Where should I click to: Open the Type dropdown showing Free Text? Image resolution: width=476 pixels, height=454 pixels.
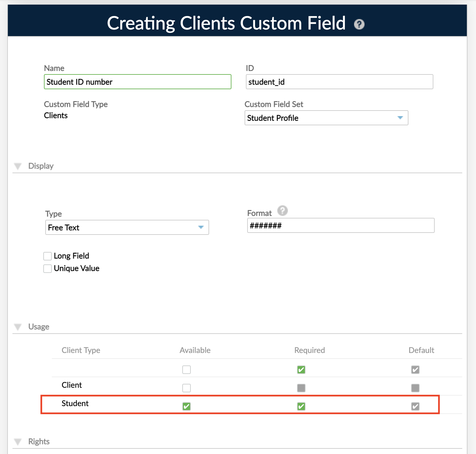(201, 227)
